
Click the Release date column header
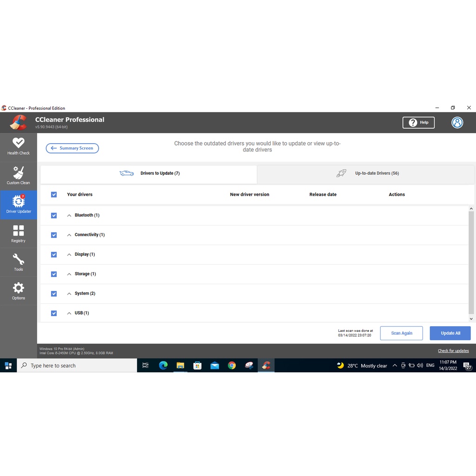tap(323, 195)
